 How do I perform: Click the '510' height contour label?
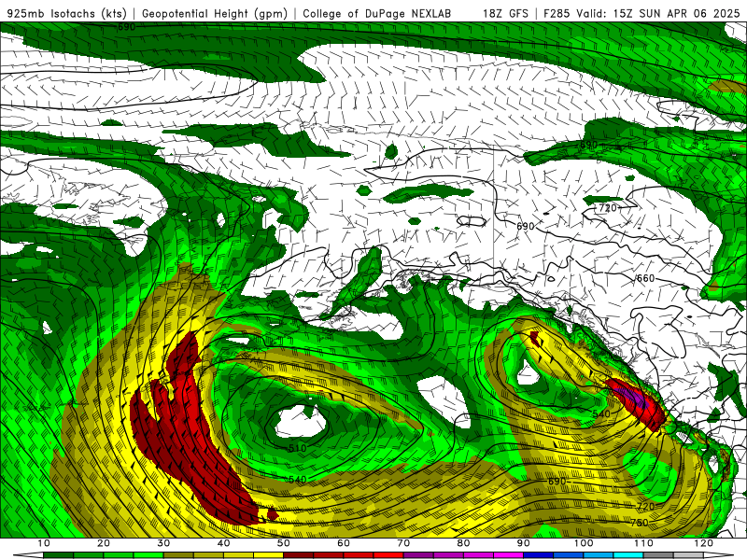point(298,448)
